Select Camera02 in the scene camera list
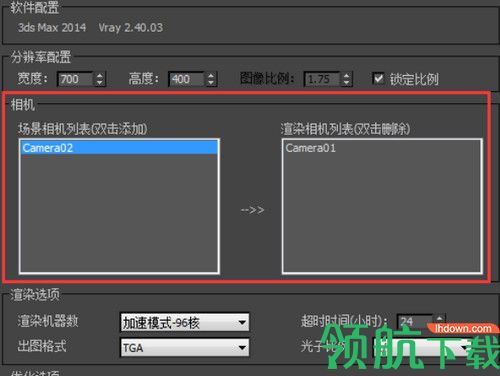 click(119, 148)
